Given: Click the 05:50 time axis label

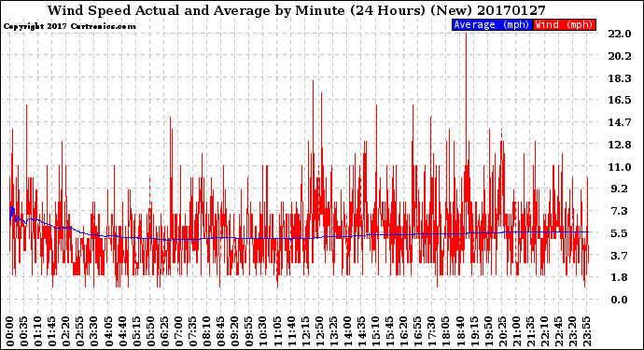Looking at the screenshot, I should [150, 331].
